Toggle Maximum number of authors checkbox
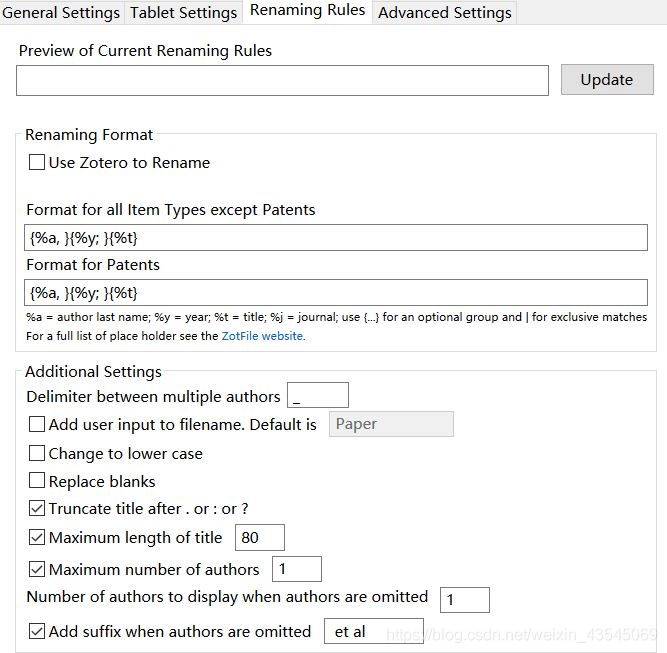This screenshot has width=667, height=653. click(x=37, y=569)
